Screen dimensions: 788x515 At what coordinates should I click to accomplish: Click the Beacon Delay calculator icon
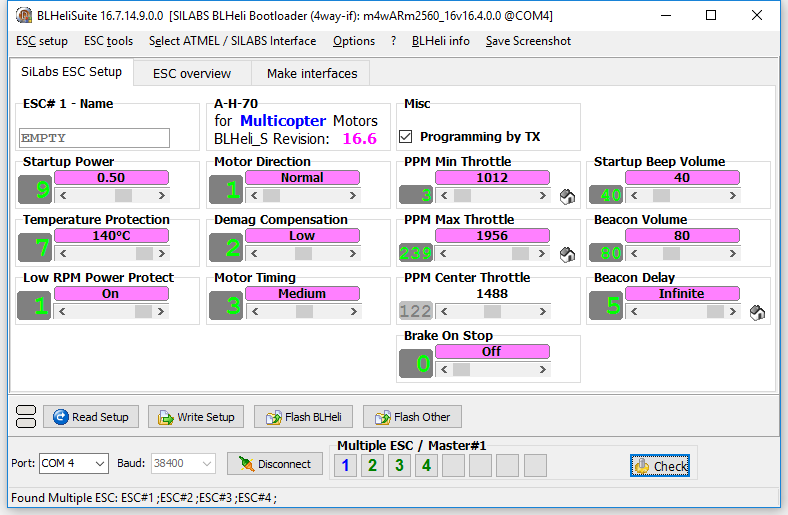(757, 312)
